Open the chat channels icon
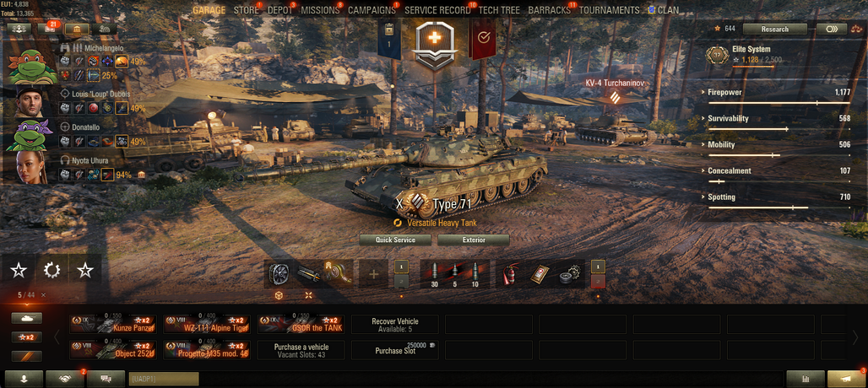 (106, 379)
